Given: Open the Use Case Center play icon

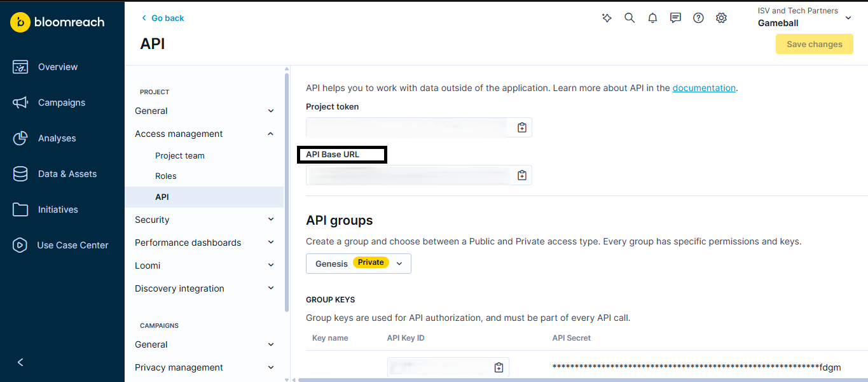Looking at the screenshot, I should point(20,245).
